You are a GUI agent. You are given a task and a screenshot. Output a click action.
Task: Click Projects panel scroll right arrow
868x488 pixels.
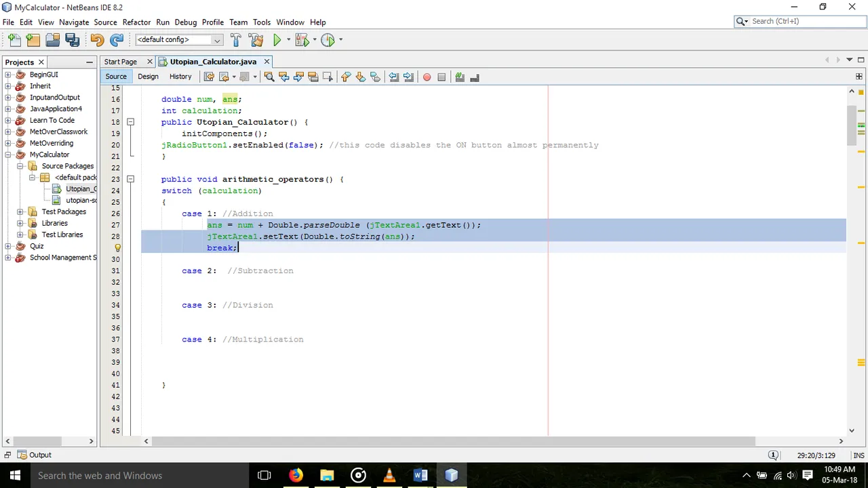pos(91,441)
